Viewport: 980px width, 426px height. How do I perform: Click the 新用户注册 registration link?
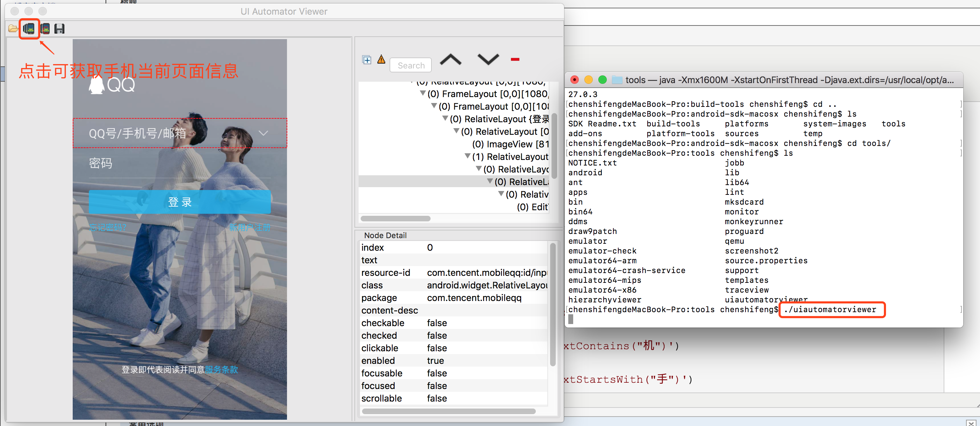[250, 227]
